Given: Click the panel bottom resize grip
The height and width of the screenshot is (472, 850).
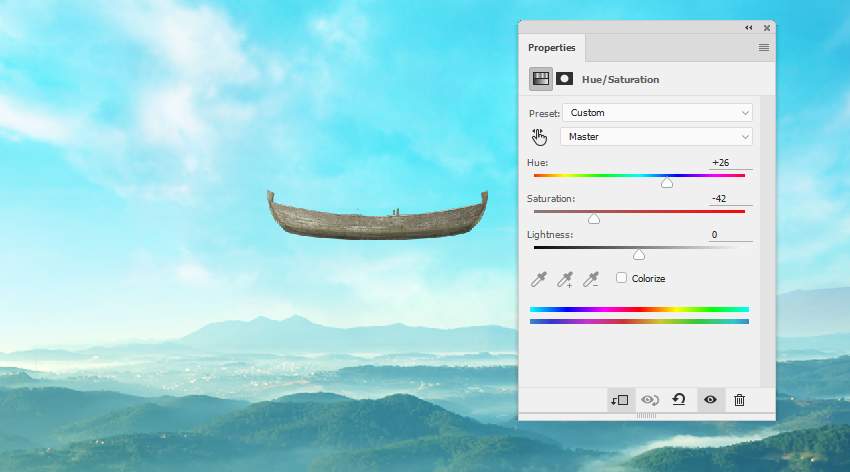Looking at the screenshot, I should (646, 416).
